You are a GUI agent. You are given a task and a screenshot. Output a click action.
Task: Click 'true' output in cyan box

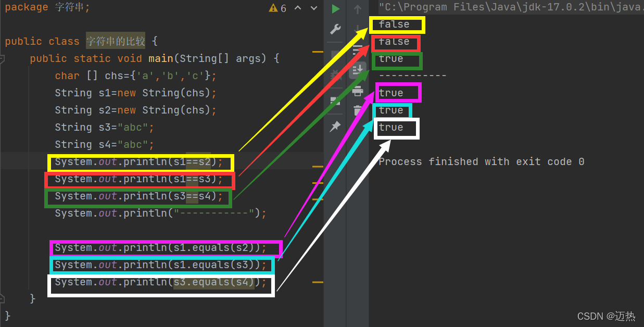pos(391,110)
